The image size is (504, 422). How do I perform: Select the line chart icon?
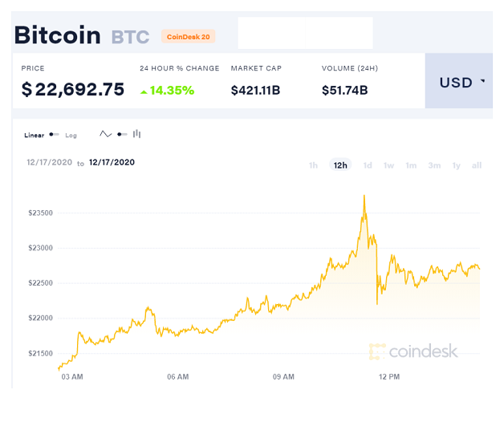105,134
